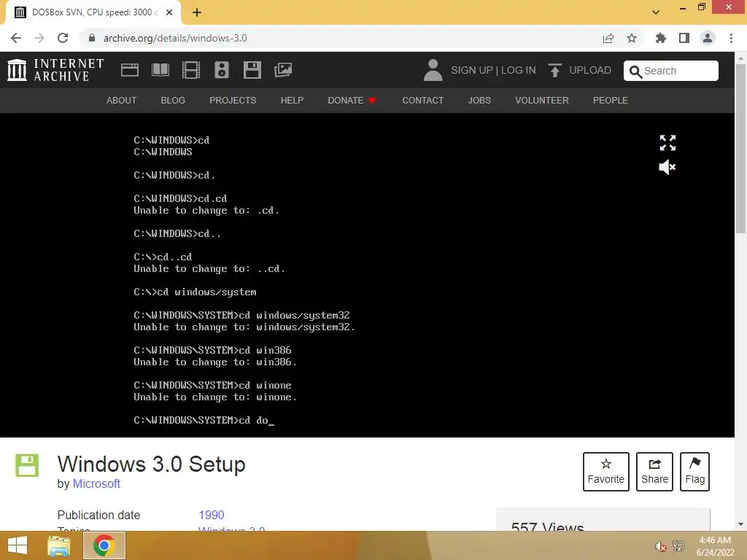
Task: Open the VOLUNTEER menu item
Action: 542,101
